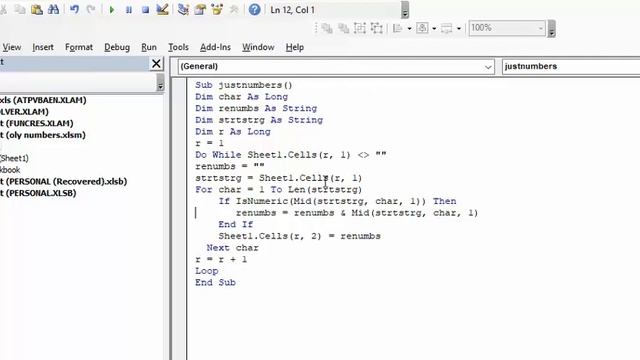The image size is (640, 360).
Task: Open the 100% zoom dropdown
Action: pyautogui.click(x=507, y=28)
